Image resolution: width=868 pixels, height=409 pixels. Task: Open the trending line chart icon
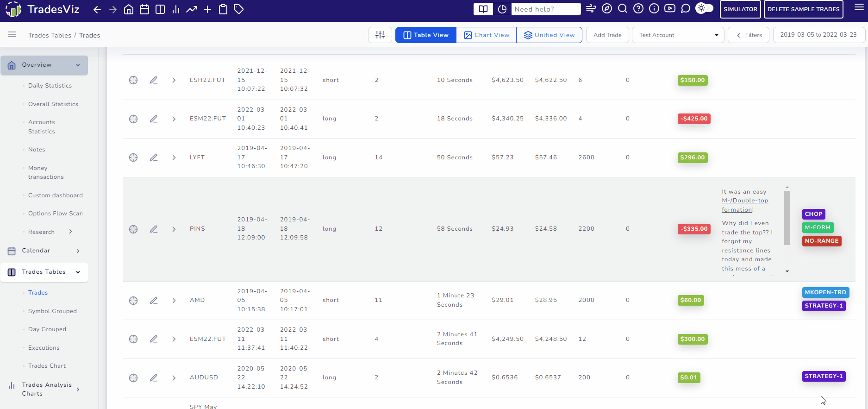pos(192,9)
